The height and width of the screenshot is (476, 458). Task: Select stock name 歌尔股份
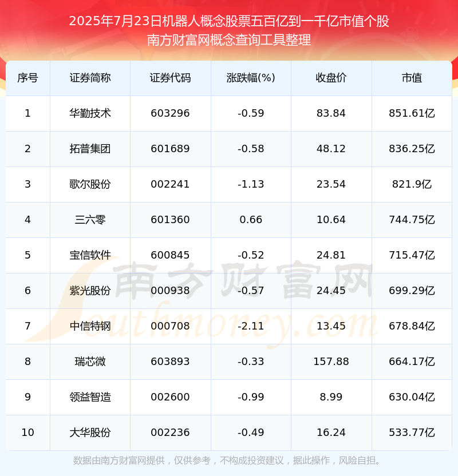coord(90,184)
